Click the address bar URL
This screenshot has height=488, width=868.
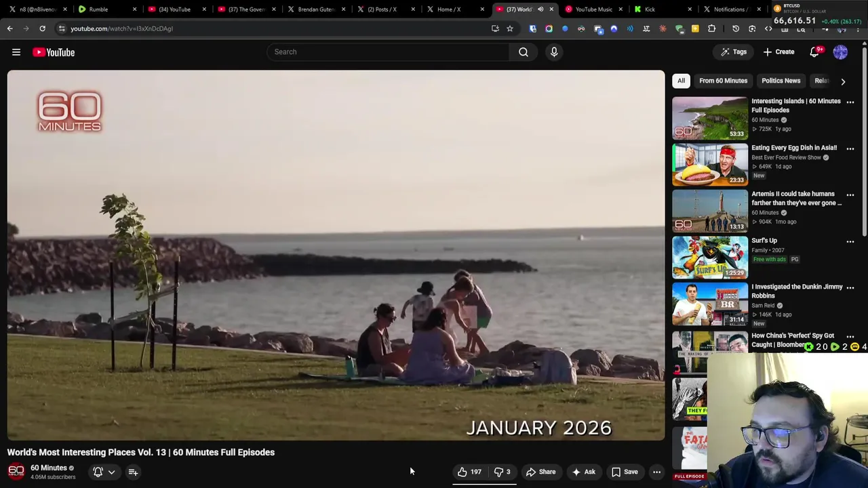point(122,28)
